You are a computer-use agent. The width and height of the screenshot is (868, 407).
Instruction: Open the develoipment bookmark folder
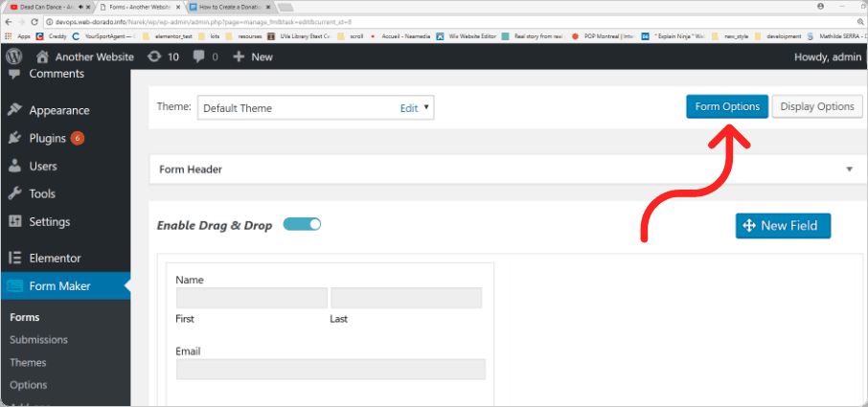pos(778,36)
